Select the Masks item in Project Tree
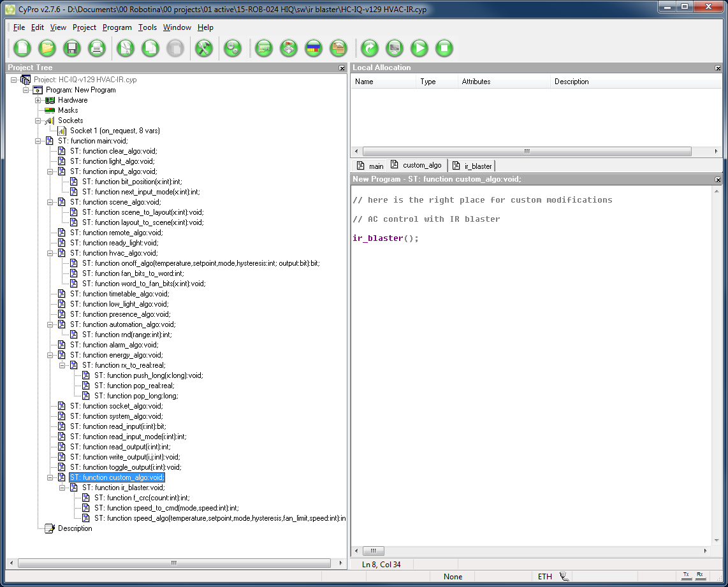 pyautogui.click(x=68, y=110)
